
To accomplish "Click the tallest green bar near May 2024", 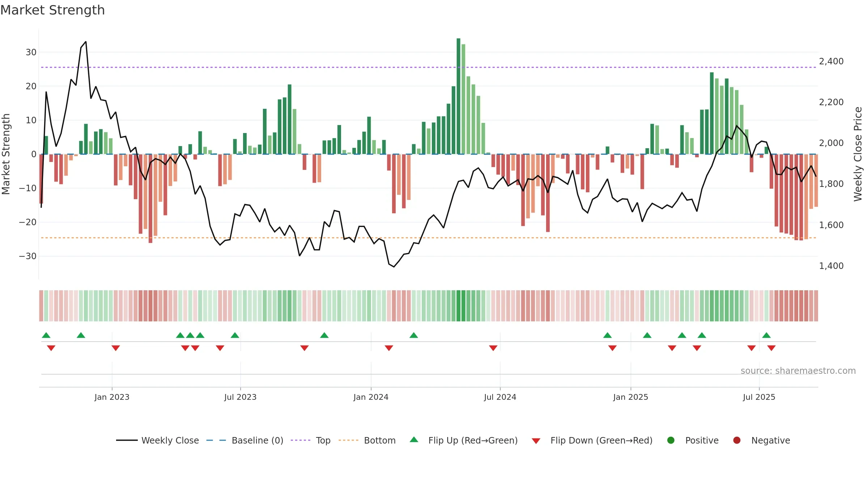I will point(459,96).
